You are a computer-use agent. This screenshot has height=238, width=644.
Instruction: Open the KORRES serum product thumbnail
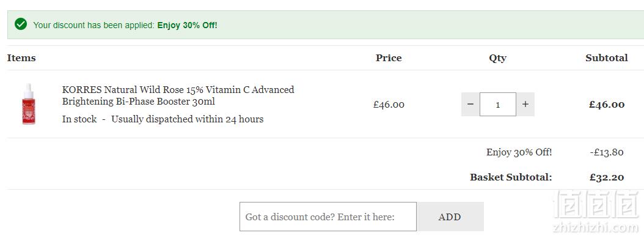(x=28, y=104)
